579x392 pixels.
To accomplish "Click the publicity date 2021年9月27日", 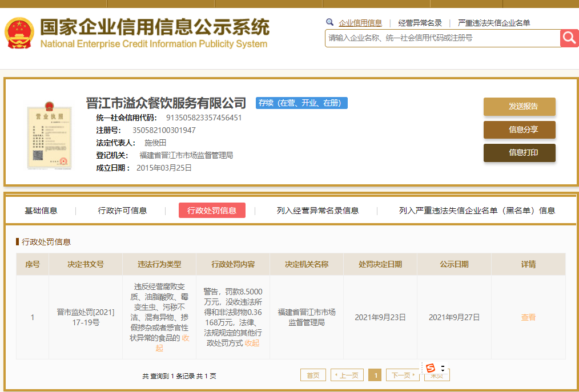I will pos(454,317).
